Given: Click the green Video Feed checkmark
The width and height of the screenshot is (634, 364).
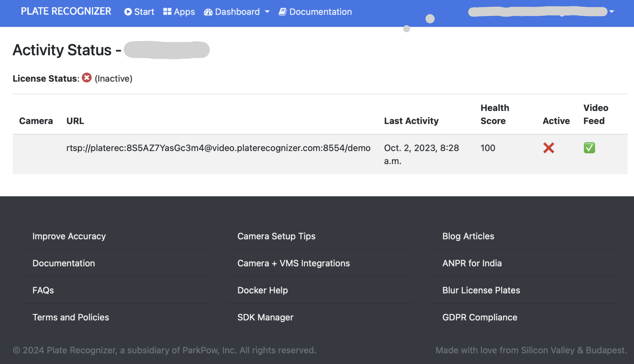Looking at the screenshot, I should click(x=589, y=148).
